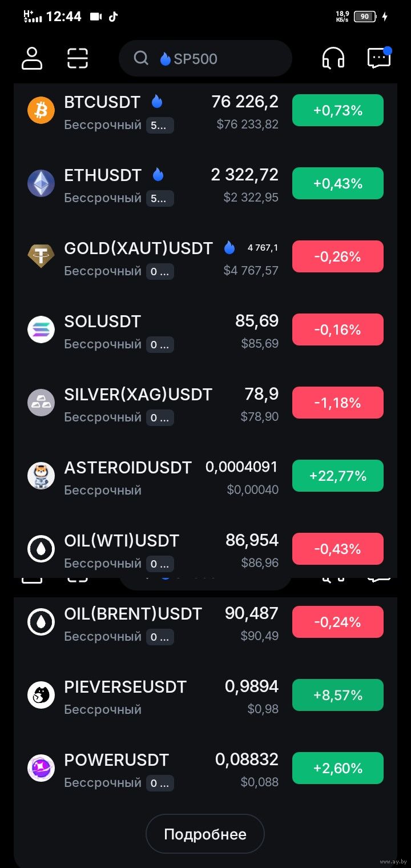Tap the Solana coin icon

click(41, 329)
